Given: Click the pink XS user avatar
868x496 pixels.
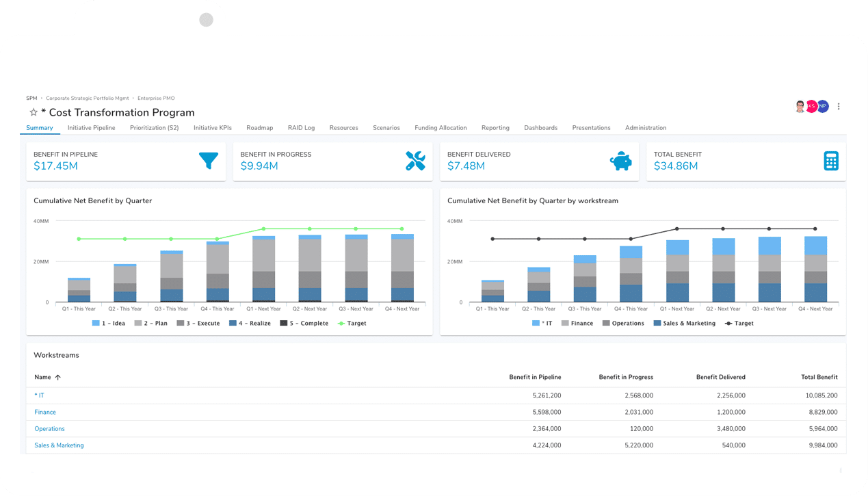Looking at the screenshot, I should (812, 106).
